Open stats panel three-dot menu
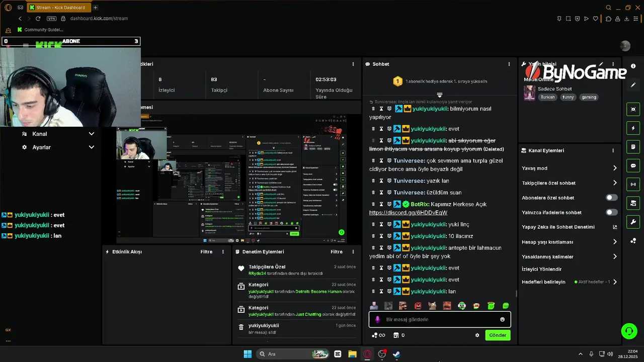Screen dimensions: 644x362 [x=353, y=64]
